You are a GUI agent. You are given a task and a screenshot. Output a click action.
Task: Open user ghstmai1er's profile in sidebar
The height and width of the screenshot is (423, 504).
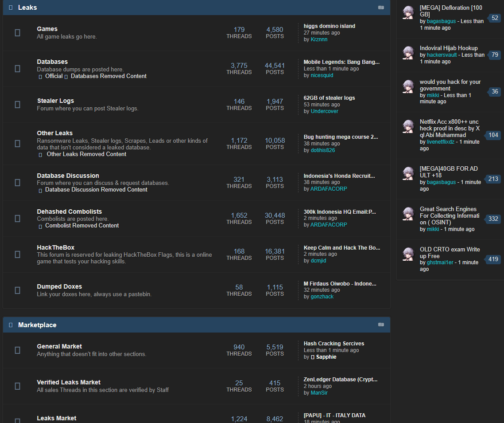(440, 262)
